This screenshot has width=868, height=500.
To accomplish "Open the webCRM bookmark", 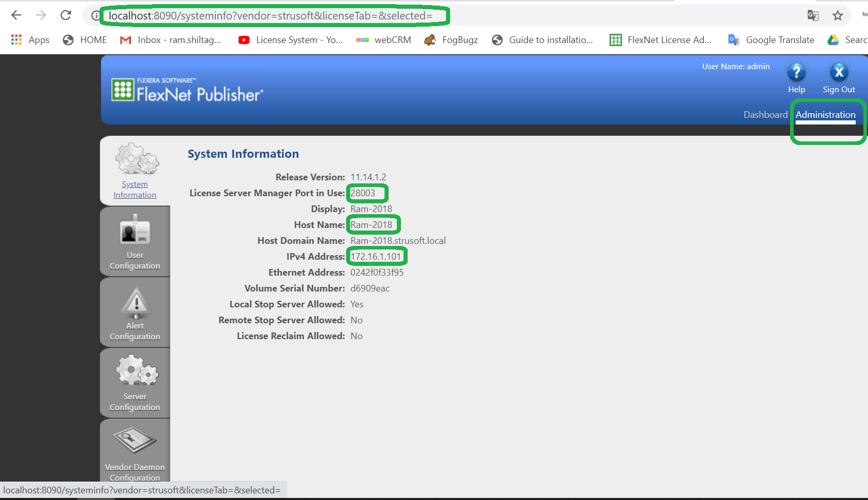I will click(383, 39).
